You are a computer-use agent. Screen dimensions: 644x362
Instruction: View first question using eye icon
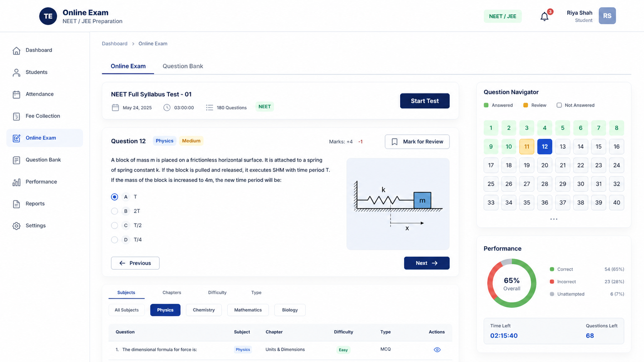pos(437,350)
